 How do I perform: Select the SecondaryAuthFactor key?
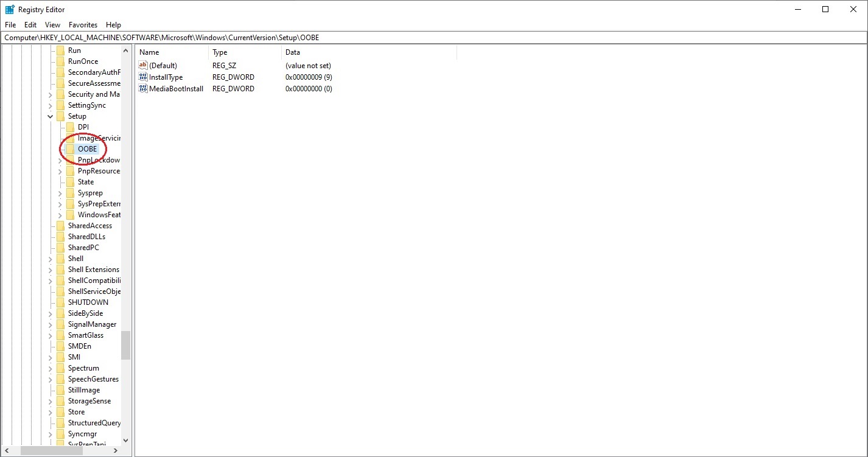[x=94, y=72]
